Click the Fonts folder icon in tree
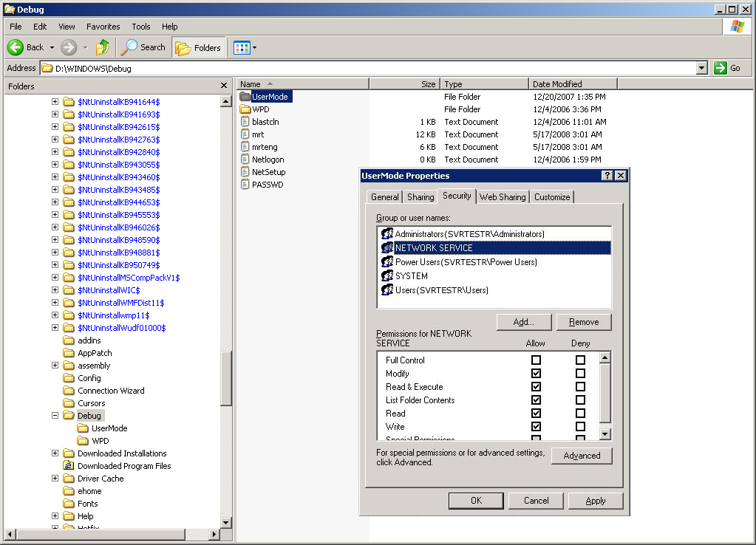Viewport: 756px width, 545px height. click(69, 503)
